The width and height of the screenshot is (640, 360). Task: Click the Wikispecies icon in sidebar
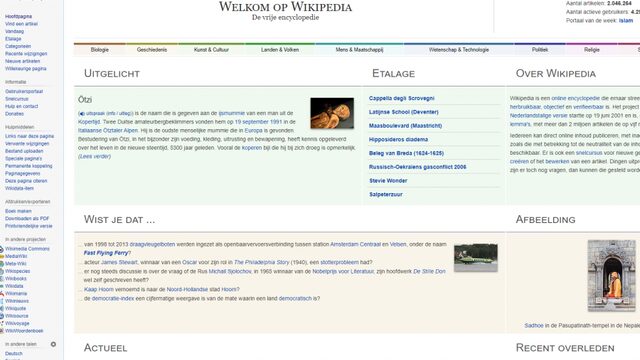2,271
